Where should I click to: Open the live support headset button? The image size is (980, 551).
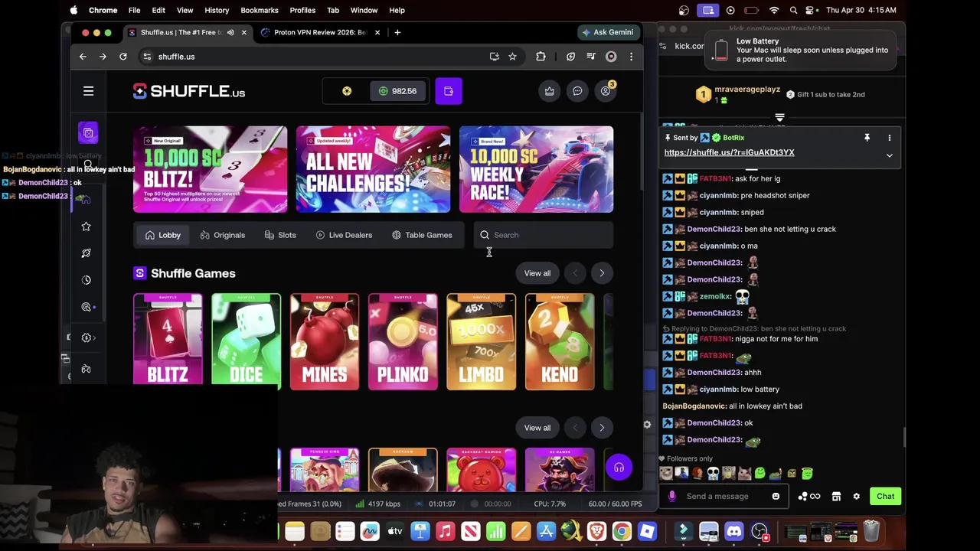point(619,468)
